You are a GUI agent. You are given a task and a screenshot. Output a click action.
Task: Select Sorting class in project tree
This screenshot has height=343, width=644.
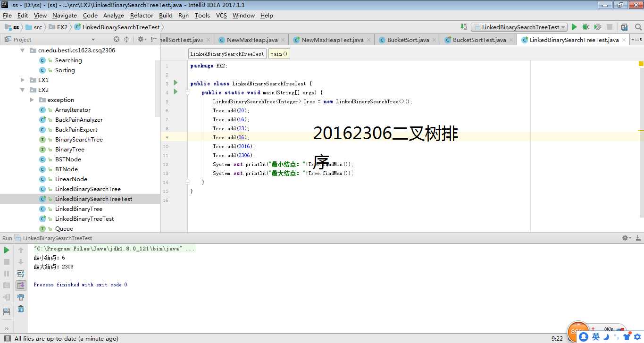[65, 70]
